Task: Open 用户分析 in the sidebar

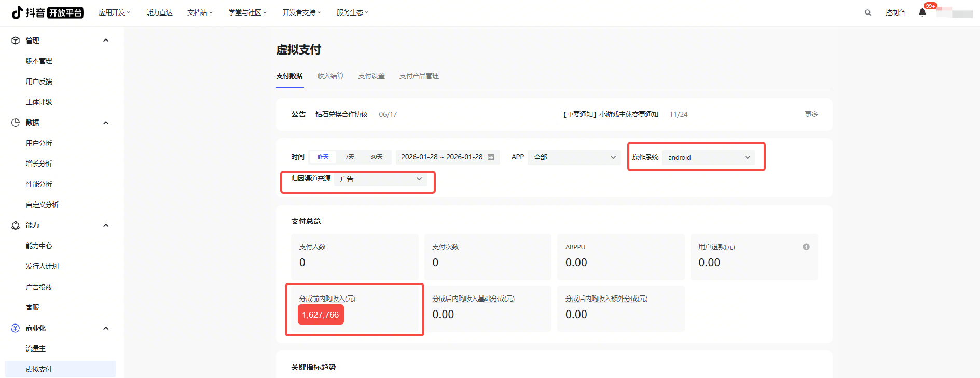Action: [39, 143]
